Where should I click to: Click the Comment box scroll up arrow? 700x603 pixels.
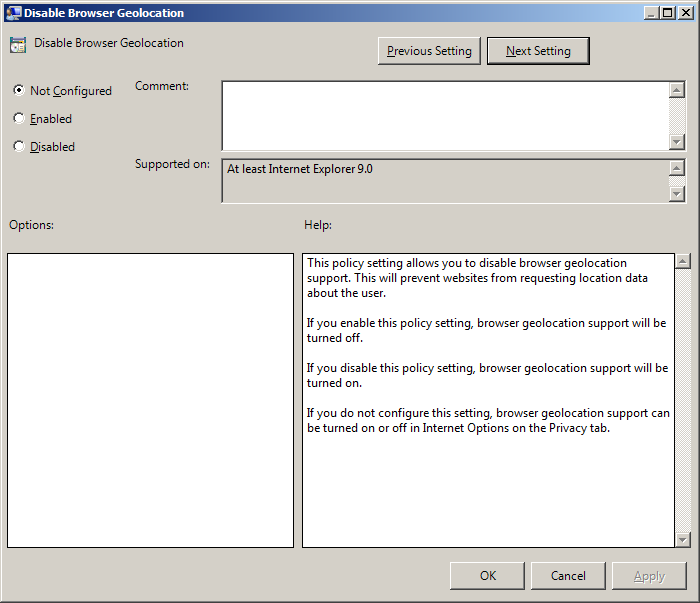click(x=677, y=90)
